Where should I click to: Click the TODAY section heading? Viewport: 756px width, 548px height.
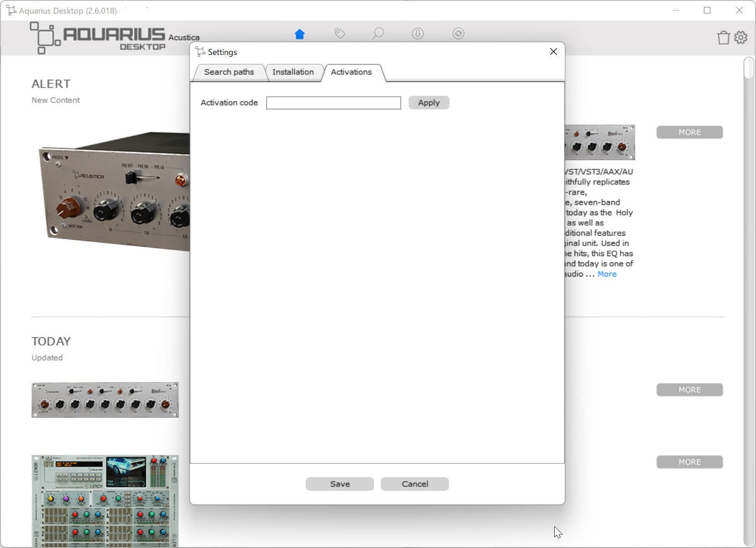51,341
